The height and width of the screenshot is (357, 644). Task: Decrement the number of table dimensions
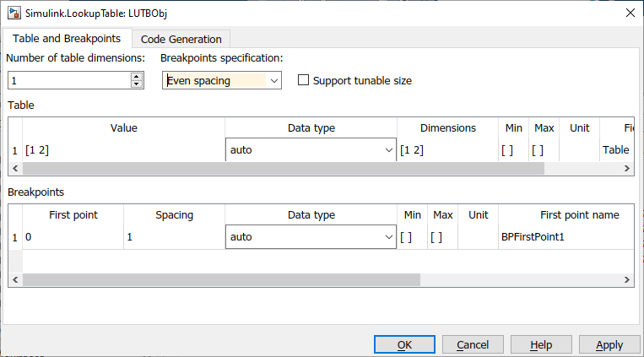click(x=136, y=84)
